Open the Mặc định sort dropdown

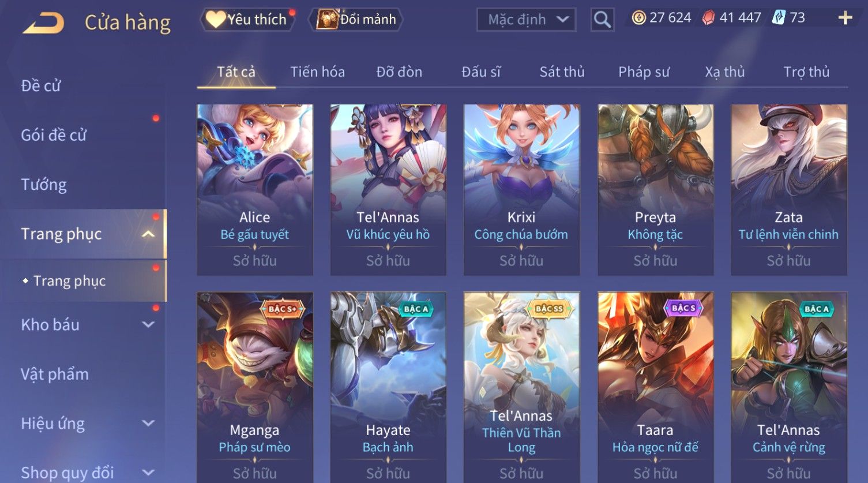(526, 20)
